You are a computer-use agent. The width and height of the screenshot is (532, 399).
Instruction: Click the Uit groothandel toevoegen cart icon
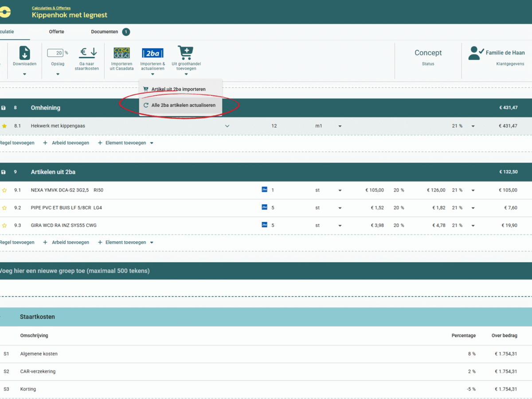click(x=185, y=53)
